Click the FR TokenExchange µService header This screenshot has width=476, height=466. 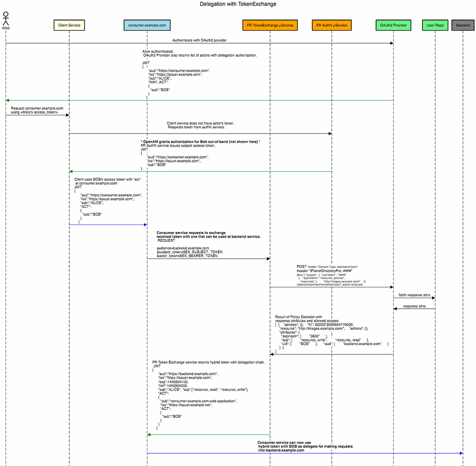coord(270,25)
